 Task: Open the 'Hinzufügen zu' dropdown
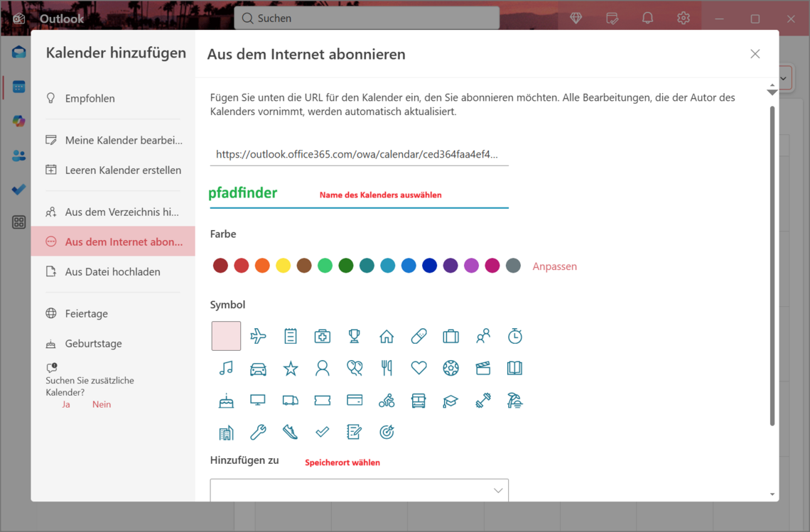(x=359, y=490)
